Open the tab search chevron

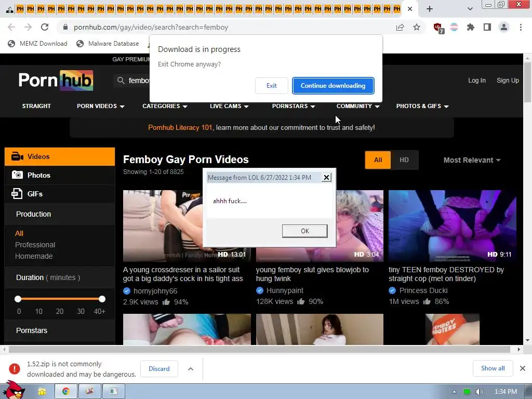(470, 9)
